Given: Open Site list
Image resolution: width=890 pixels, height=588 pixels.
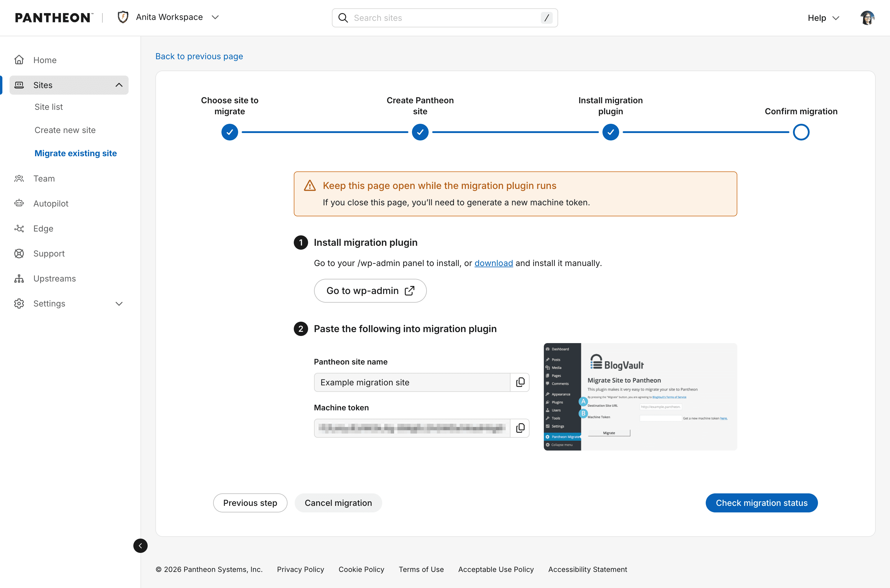Looking at the screenshot, I should pos(49,107).
